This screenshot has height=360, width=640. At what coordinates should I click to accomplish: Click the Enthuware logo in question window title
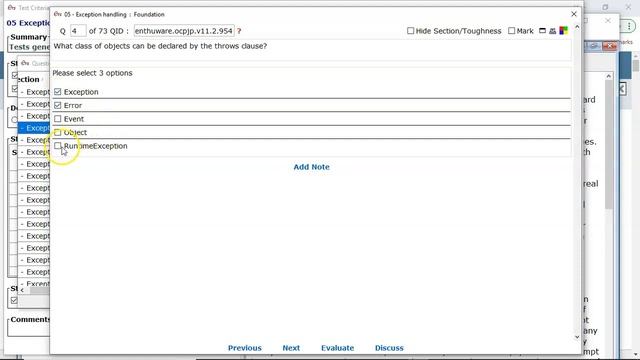pyautogui.click(x=58, y=14)
